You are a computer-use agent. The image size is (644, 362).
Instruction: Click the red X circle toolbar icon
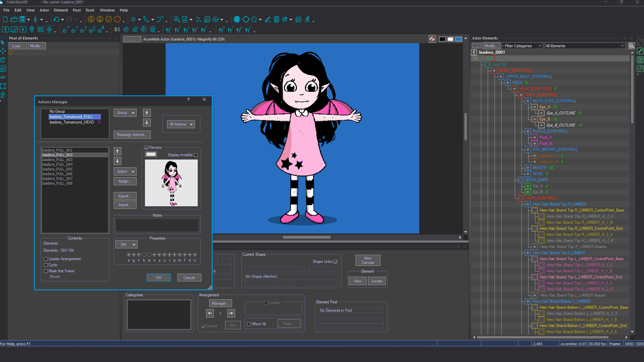tap(117, 19)
